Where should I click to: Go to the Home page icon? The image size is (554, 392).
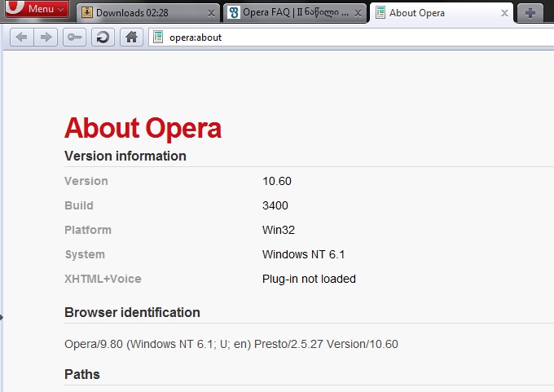131,37
